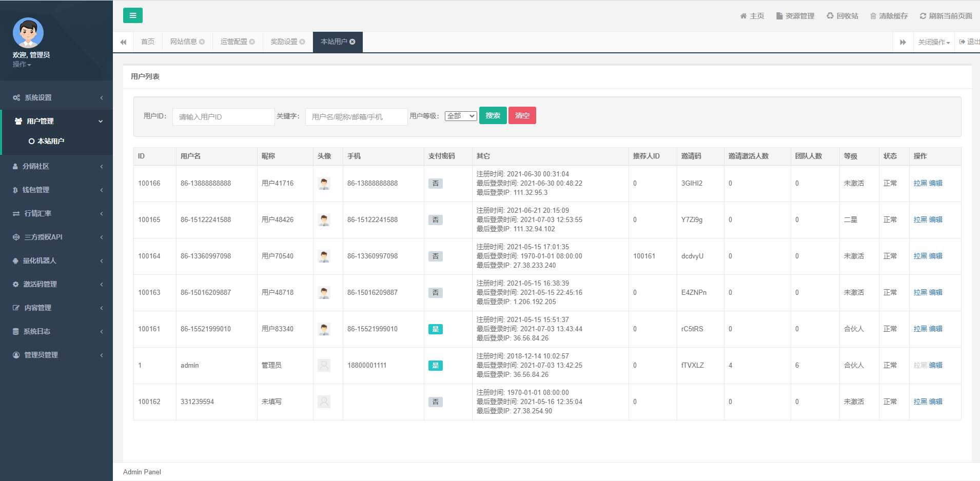Focus the 用户ID input field
Screen dimensions: 980x481
point(223,117)
